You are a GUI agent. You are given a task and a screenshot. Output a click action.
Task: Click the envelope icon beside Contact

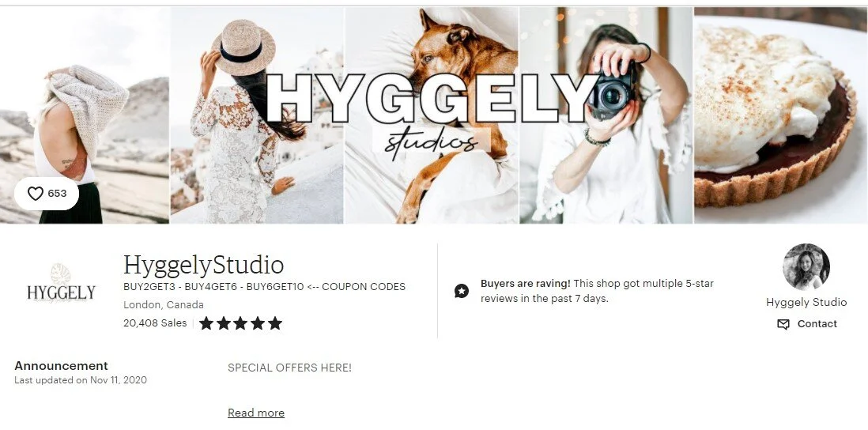coord(783,324)
